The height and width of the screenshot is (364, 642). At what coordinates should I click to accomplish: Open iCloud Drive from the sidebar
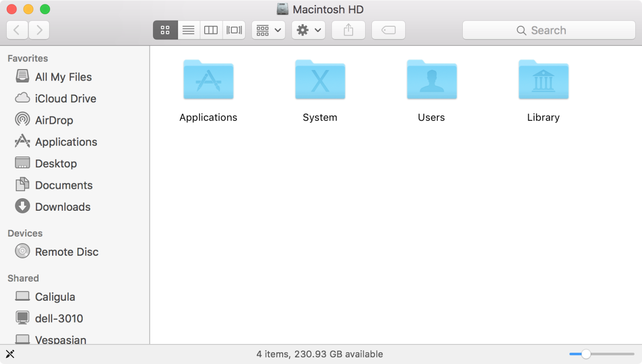click(x=66, y=98)
